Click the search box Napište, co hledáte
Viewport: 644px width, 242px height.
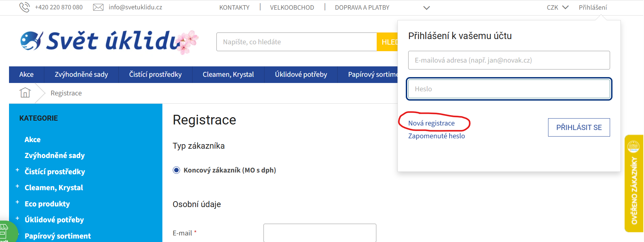tap(296, 42)
